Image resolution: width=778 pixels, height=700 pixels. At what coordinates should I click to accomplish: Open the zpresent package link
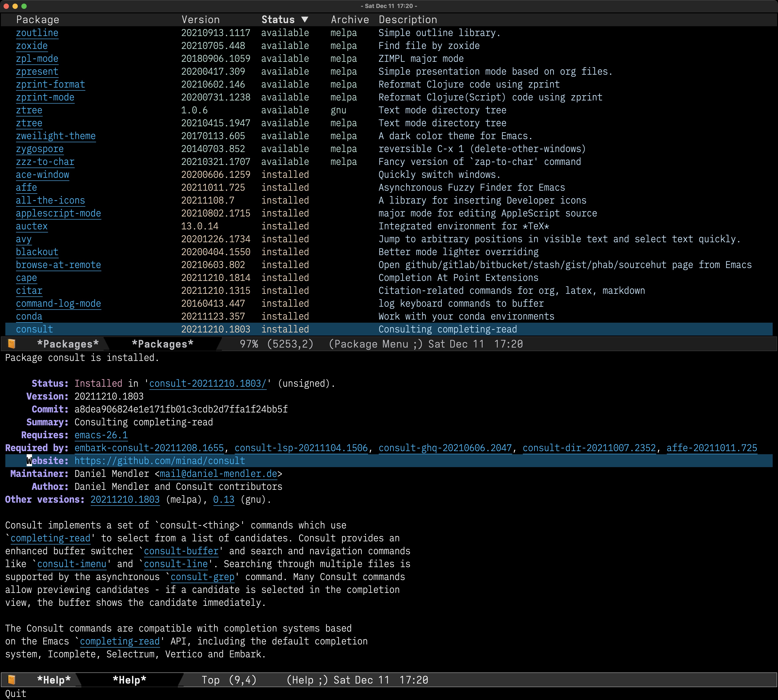point(37,72)
